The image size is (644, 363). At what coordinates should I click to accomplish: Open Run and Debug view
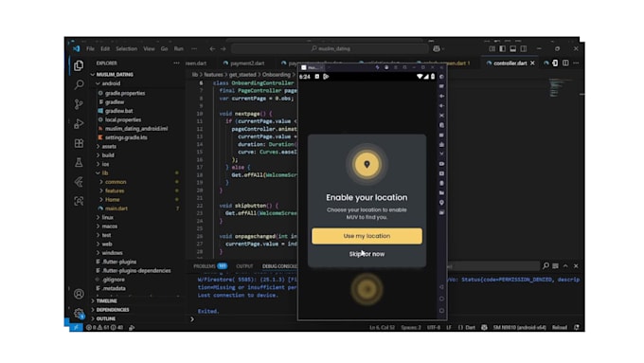tap(79, 123)
